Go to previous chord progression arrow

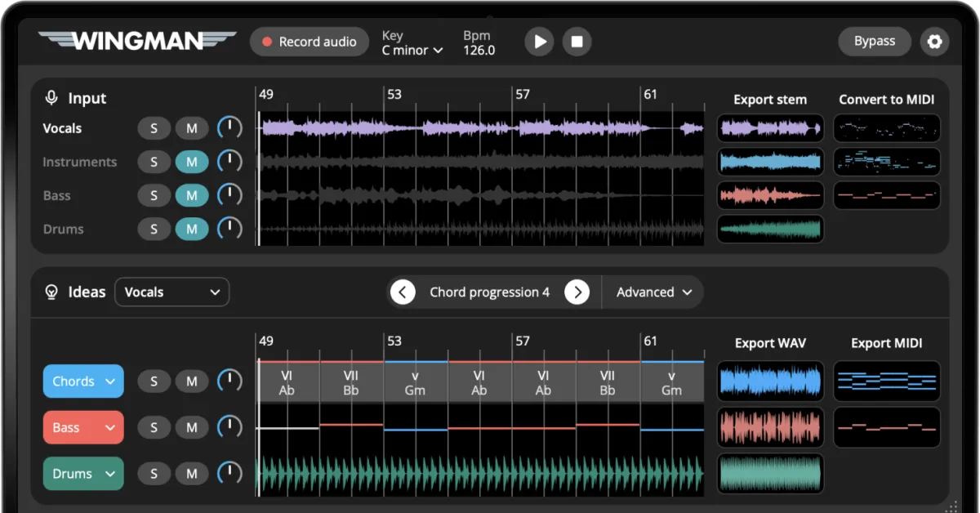(x=403, y=292)
